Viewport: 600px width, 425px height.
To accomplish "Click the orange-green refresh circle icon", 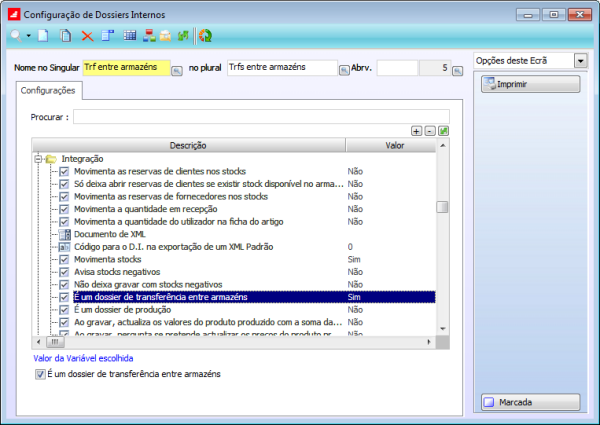I will pos(205,36).
